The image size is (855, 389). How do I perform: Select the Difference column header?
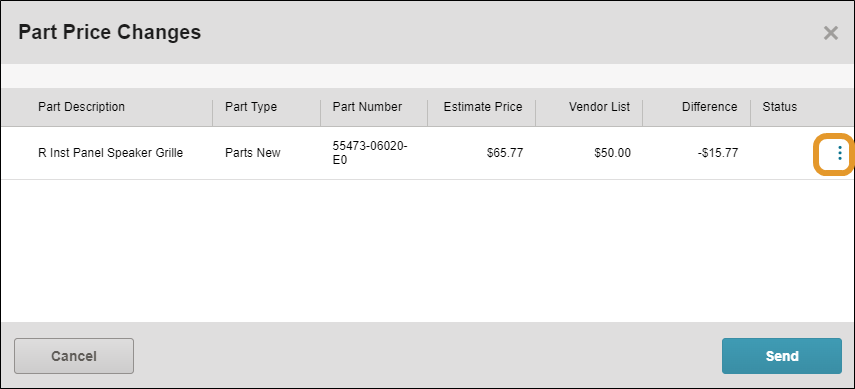709,107
